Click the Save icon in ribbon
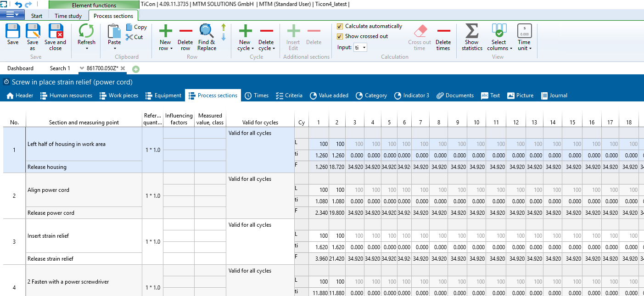The width and height of the screenshot is (644, 296). coord(13,31)
